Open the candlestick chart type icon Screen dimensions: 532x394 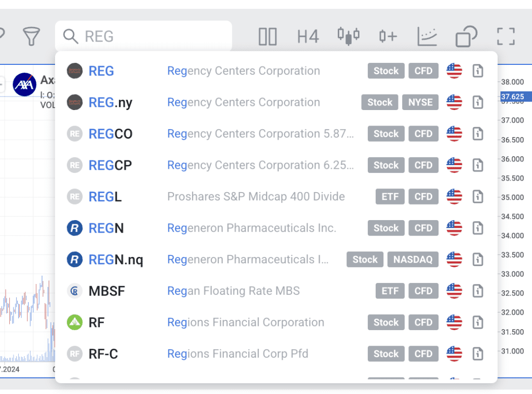pos(349,36)
